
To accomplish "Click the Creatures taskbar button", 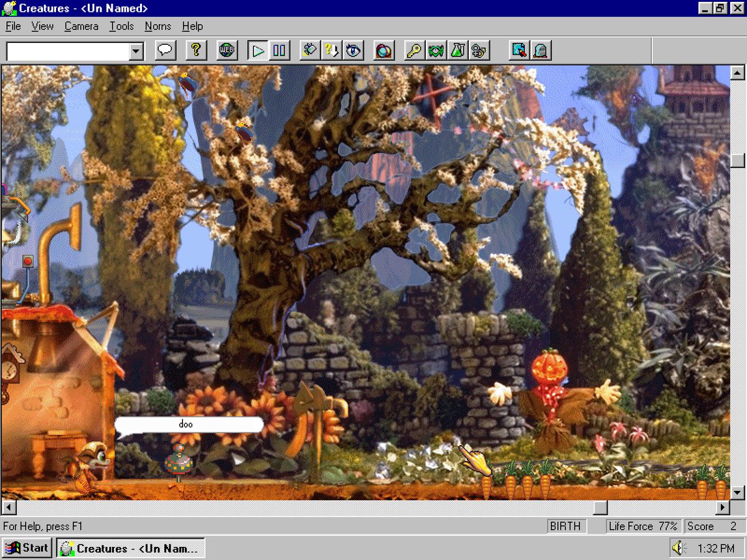I will point(131,548).
